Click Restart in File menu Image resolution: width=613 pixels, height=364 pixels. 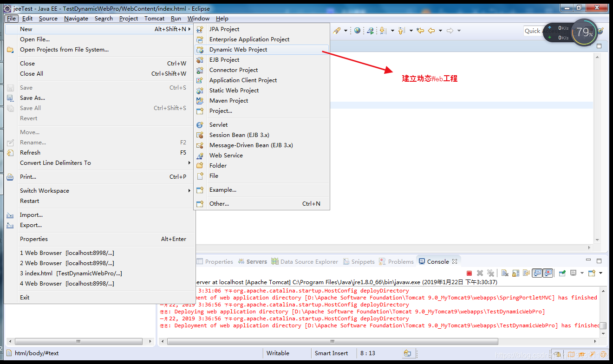100,201
